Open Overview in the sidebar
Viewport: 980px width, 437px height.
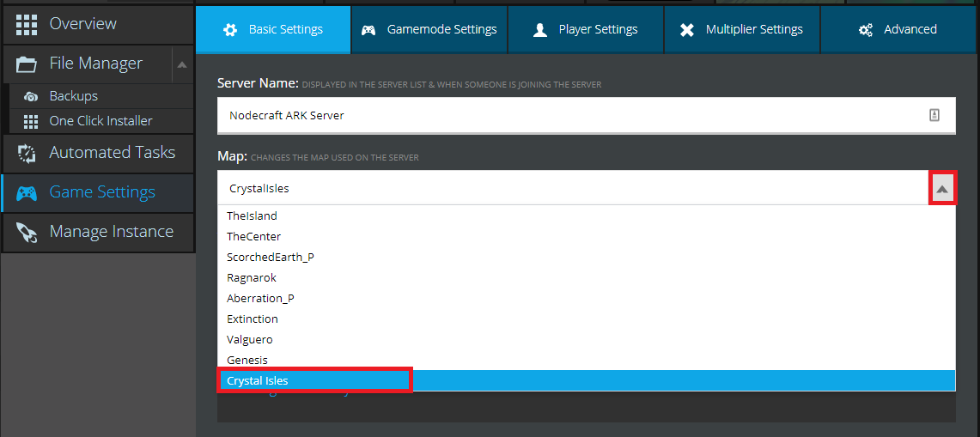click(x=98, y=24)
